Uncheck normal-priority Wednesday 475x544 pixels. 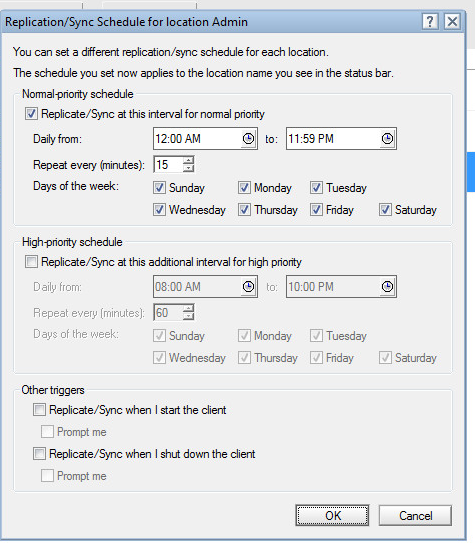click(159, 210)
